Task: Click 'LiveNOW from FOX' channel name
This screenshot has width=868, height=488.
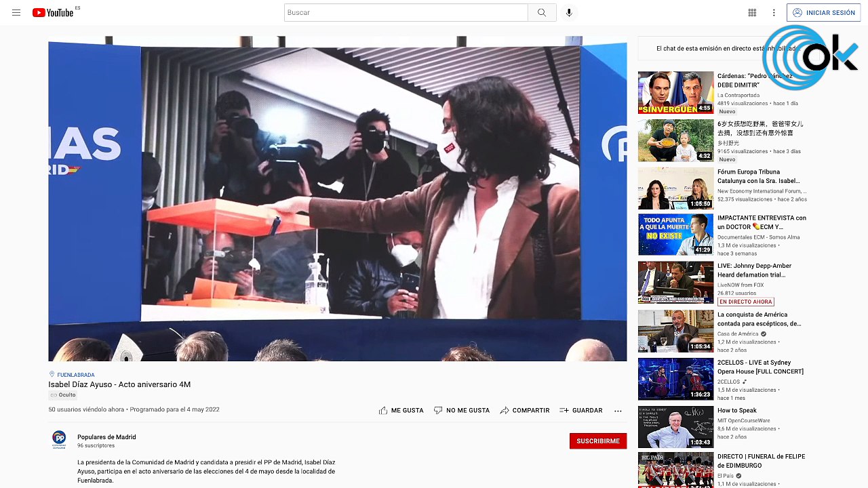Action: (x=741, y=285)
